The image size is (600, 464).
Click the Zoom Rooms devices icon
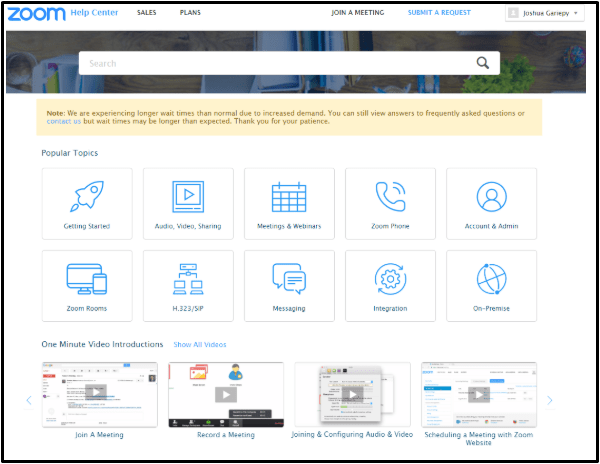point(87,279)
